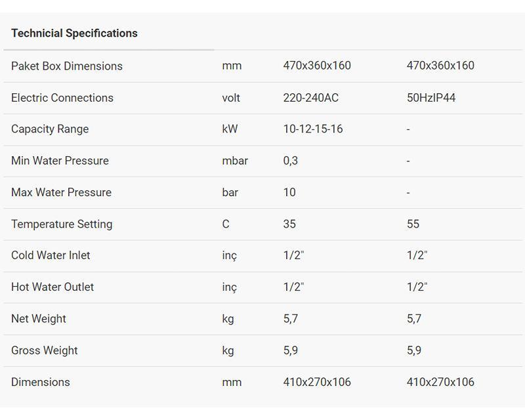Click the Min Water Pressure label
525x420 pixels.
pos(60,161)
